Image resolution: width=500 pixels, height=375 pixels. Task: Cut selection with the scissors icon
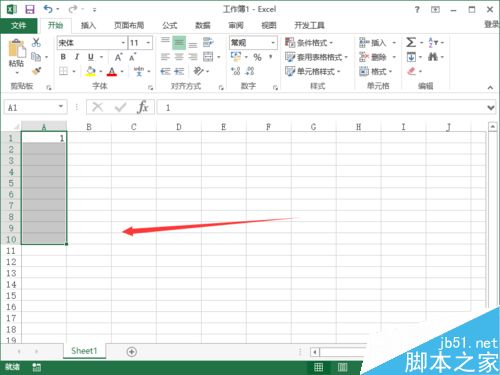(x=36, y=42)
